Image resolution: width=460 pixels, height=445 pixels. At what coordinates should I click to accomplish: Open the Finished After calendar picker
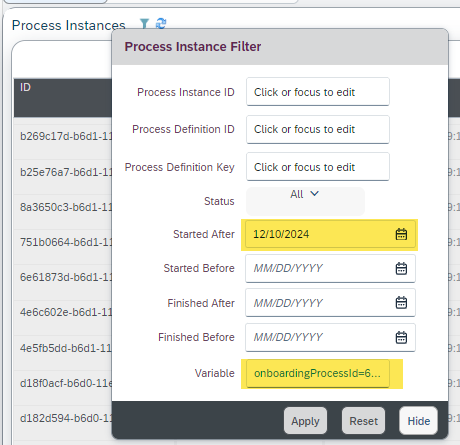click(x=401, y=303)
